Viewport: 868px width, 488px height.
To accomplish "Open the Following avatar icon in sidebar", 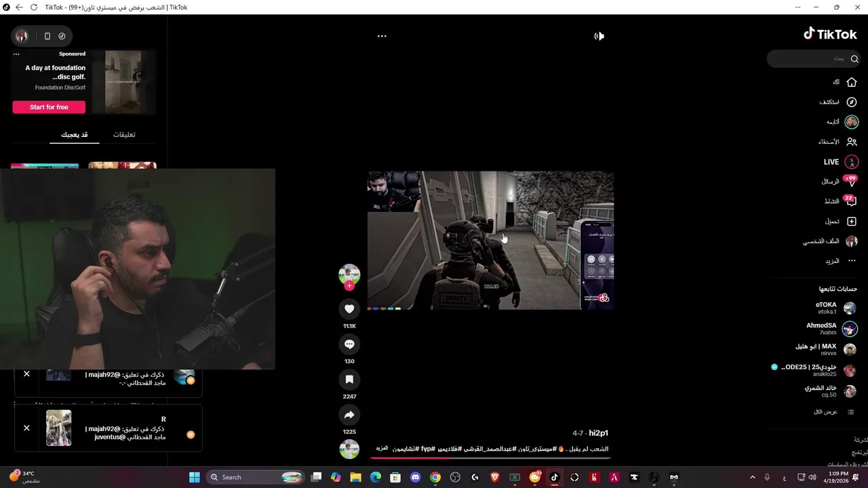I will [852, 122].
